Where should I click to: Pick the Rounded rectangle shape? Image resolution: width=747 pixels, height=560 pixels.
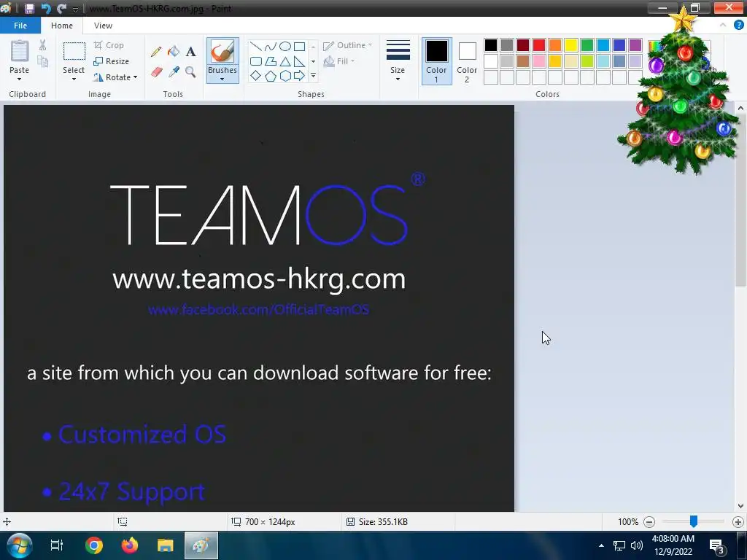pyautogui.click(x=256, y=61)
